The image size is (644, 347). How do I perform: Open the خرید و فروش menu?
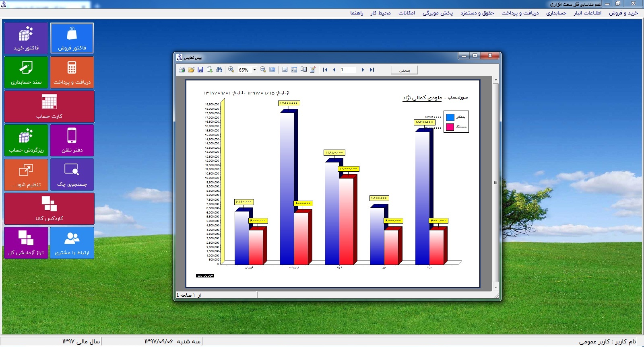click(623, 13)
